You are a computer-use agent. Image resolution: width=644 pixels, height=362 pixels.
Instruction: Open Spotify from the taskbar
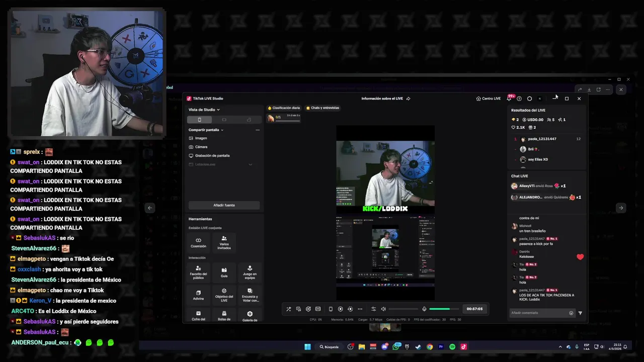click(x=452, y=346)
